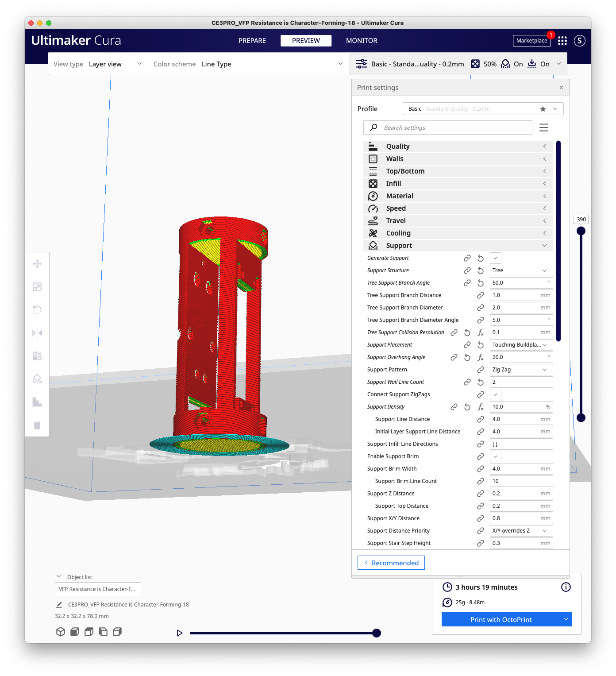The width and height of the screenshot is (616, 676).
Task: Select the Support Blocker tool
Action: point(37,379)
